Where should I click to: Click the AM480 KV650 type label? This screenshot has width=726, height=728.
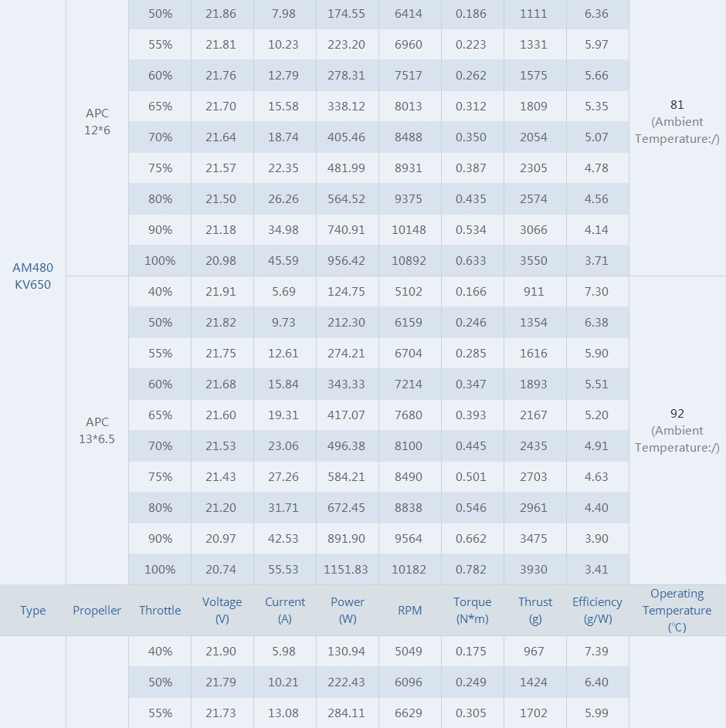pos(33,276)
